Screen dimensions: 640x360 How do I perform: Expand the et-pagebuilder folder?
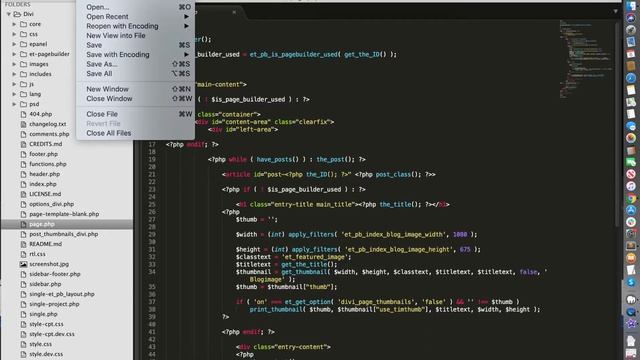[14, 54]
